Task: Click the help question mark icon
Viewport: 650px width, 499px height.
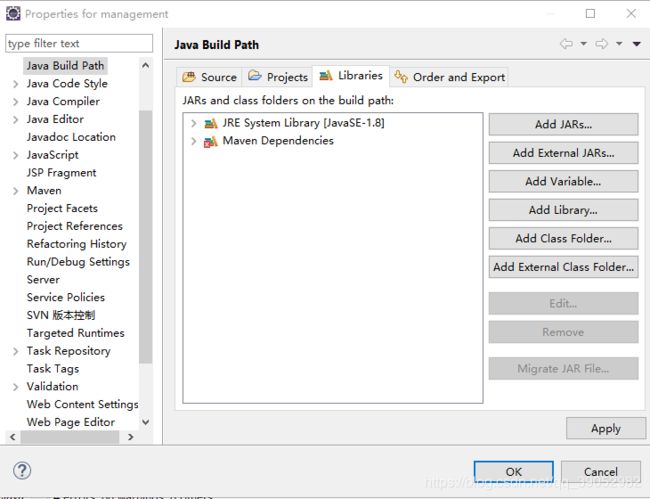Action: (x=22, y=470)
